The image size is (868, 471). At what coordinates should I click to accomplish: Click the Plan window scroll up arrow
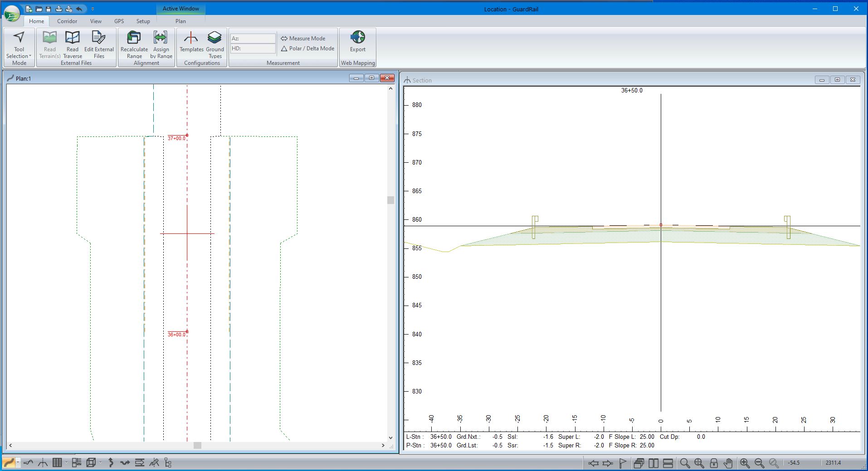390,89
